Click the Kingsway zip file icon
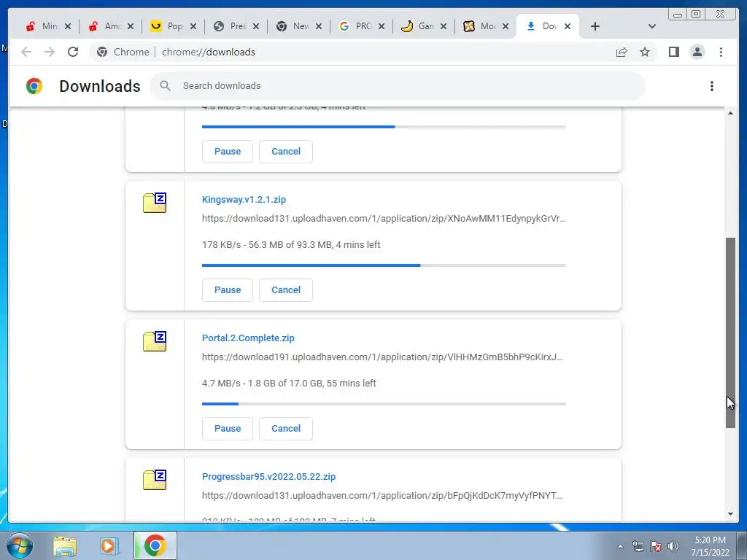 pyautogui.click(x=155, y=203)
